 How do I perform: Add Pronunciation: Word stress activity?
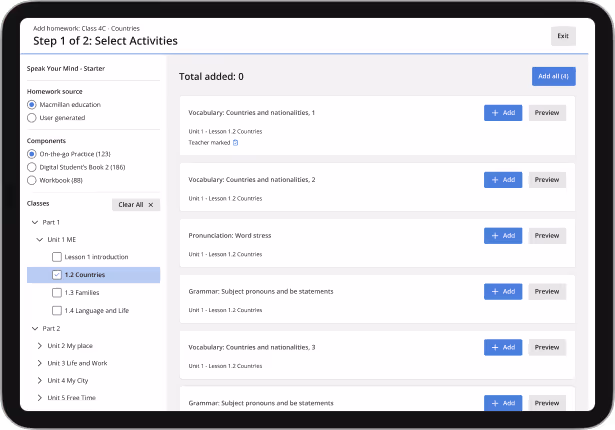coord(503,236)
